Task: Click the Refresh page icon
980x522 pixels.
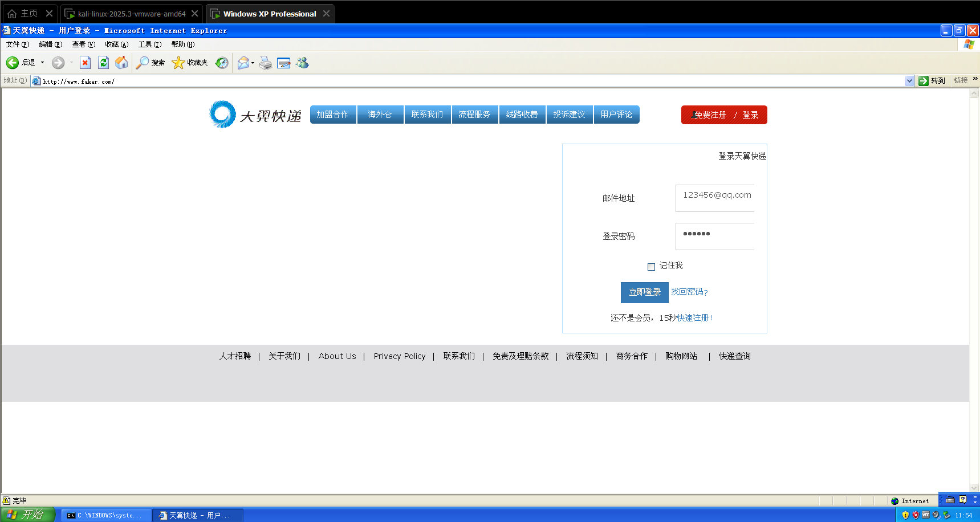Action: pyautogui.click(x=103, y=63)
